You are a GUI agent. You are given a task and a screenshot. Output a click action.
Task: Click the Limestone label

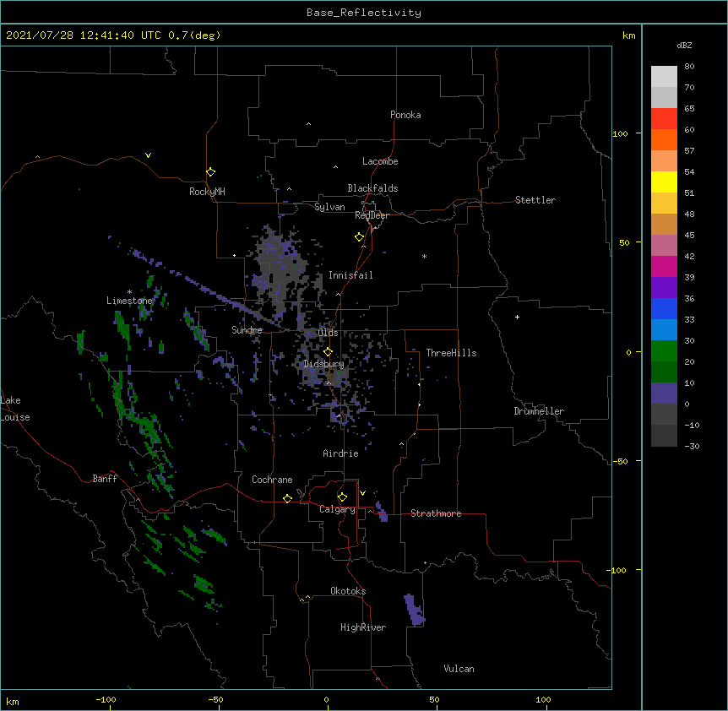coord(129,301)
